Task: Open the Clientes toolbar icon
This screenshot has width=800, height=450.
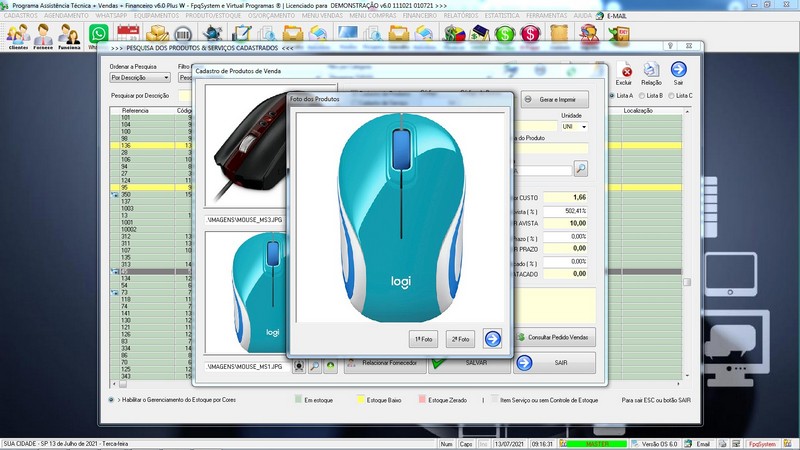Action: tap(18, 36)
